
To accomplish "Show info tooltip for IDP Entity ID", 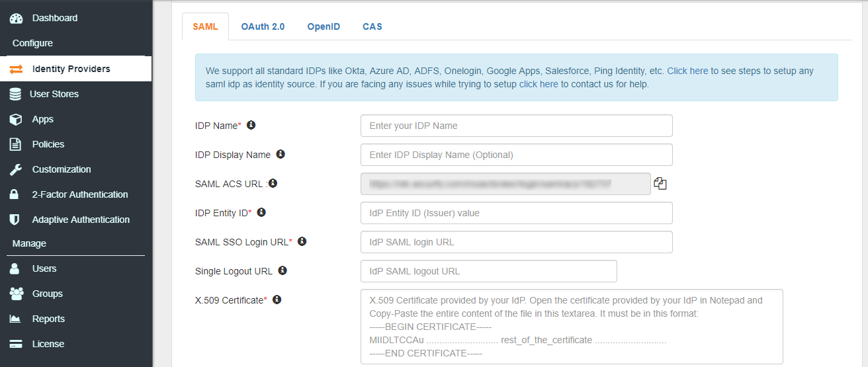I will tap(261, 212).
